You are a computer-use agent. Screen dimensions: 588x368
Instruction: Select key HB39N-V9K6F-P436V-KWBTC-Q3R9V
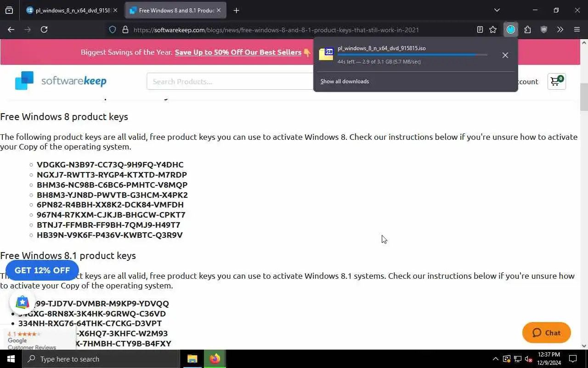(110, 235)
